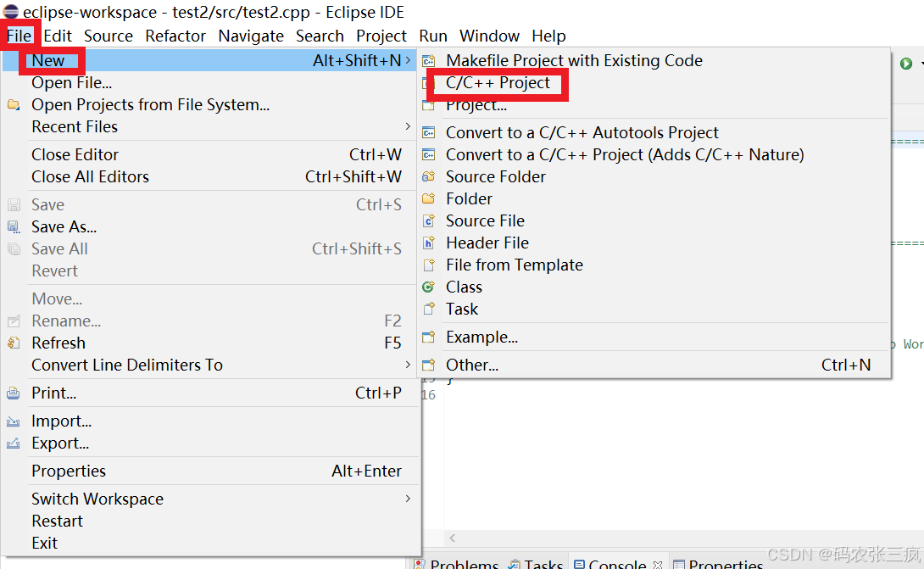
Task: Click the Save As disk icon
Action: click(x=14, y=227)
